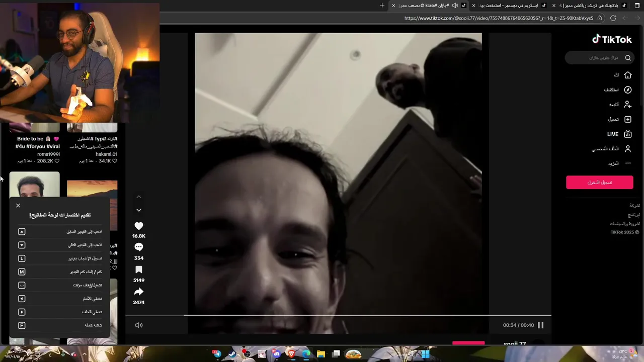The height and width of the screenshot is (362, 644).
Task: Open the man portrait video thumbnail
Action: coord(34,185)
